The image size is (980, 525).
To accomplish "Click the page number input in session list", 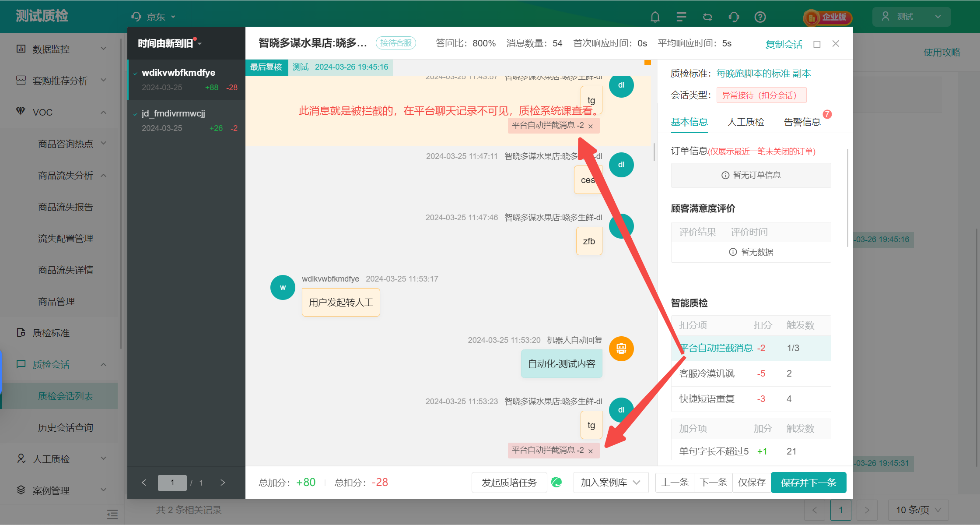I will (172, 483).
